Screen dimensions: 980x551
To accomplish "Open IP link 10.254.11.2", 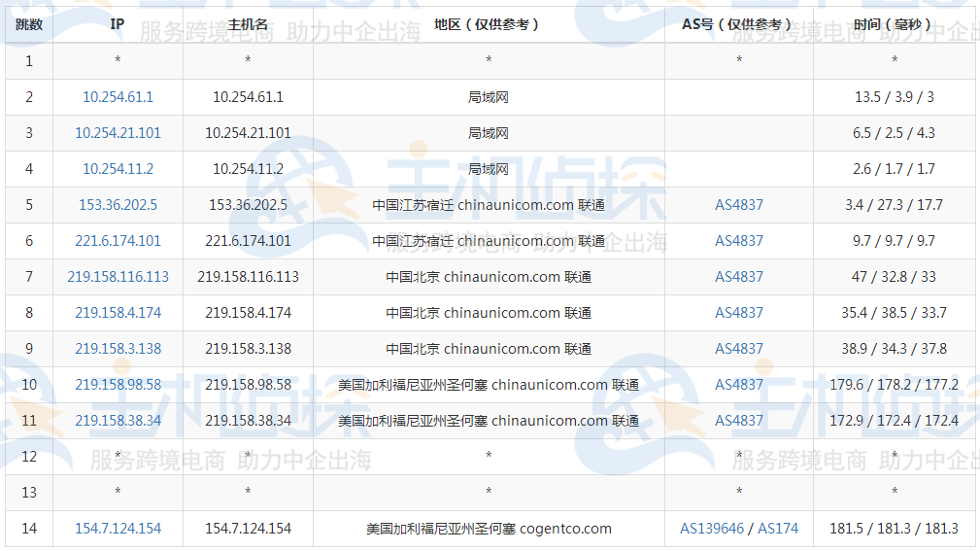I will click(x=118, y=169).
